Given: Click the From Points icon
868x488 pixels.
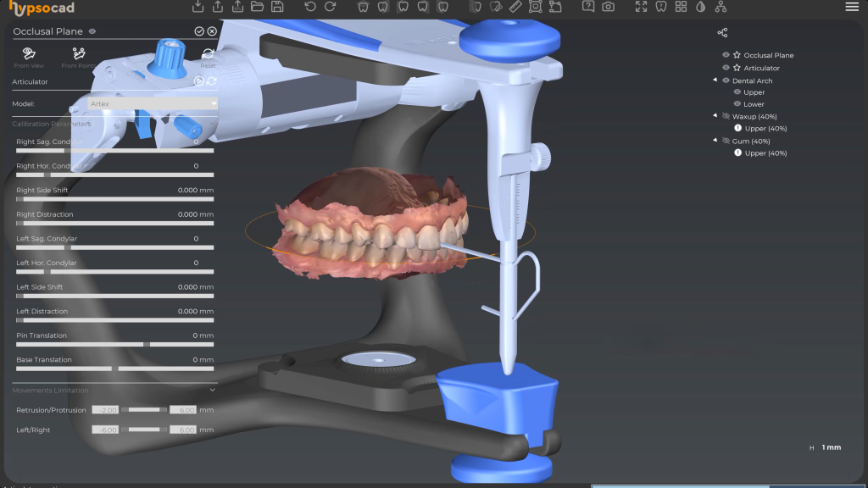Looking at the screenshot, I should tap(78, 54).
